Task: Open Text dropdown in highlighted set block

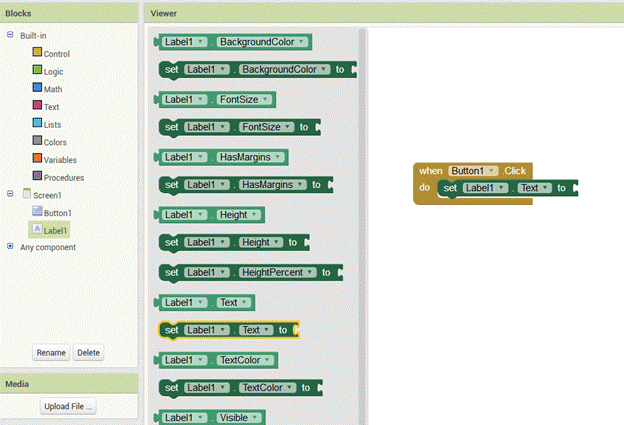Action: click(x=267, y=330)
